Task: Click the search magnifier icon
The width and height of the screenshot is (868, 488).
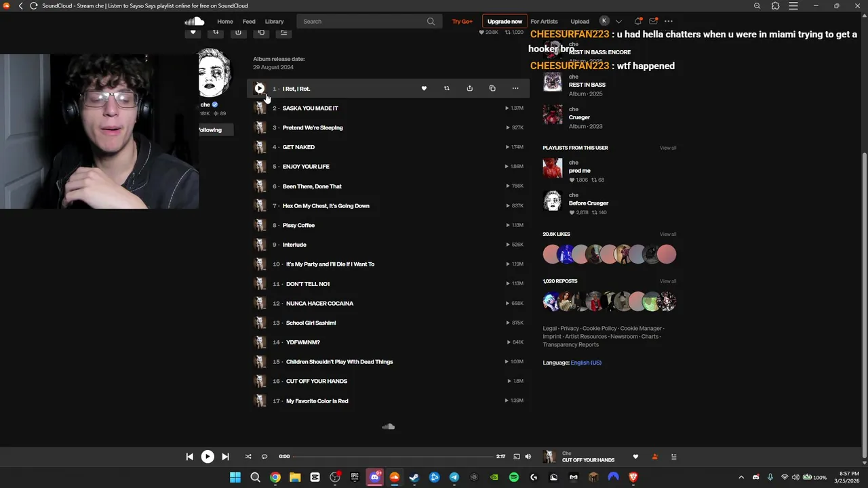Action: click(431, 21)
